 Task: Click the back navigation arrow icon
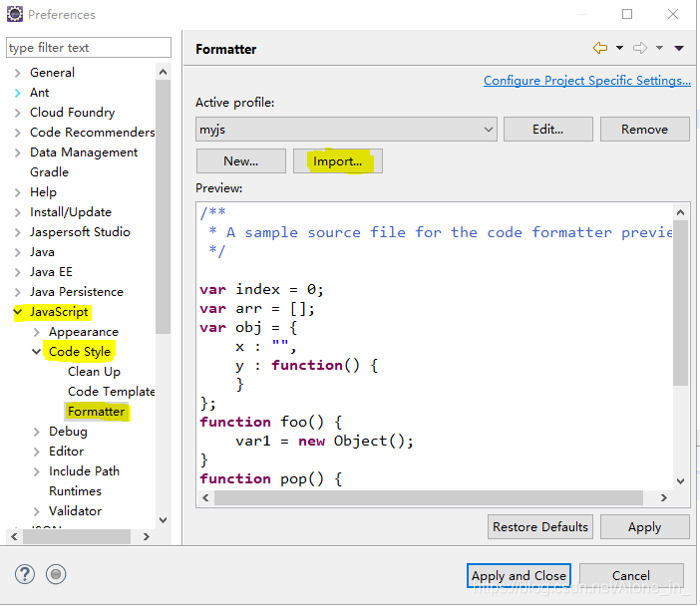(x=600, y=48)
